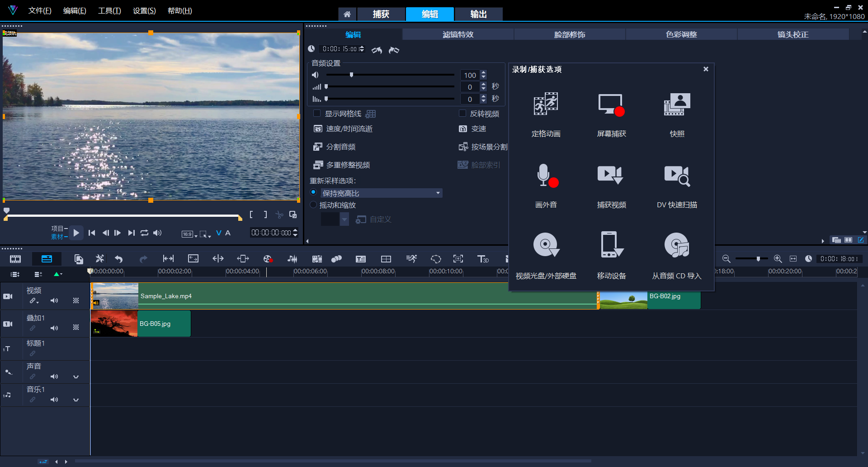Open the 工具(T) menu

point(109,10)
